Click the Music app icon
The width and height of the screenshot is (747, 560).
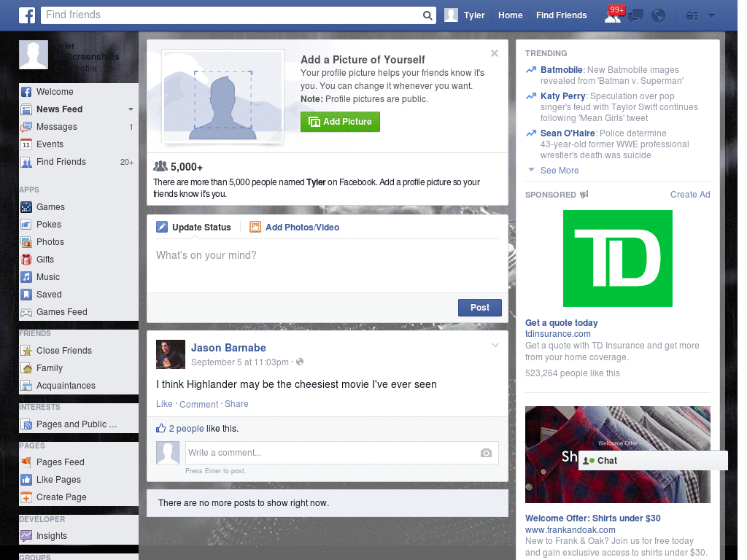[x=26, y=277]
